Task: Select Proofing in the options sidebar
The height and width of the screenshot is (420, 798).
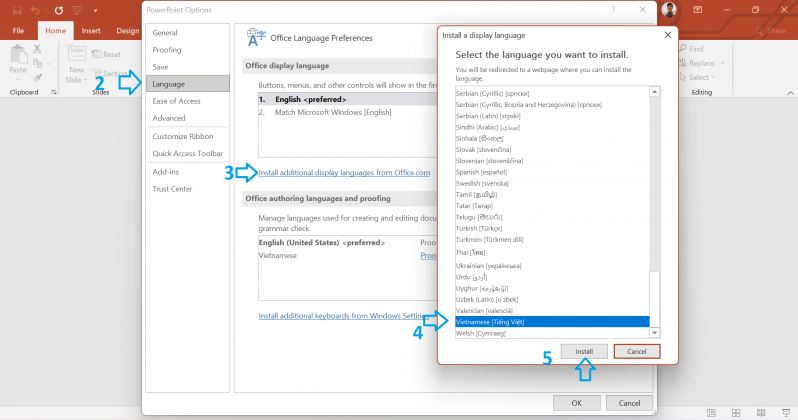Action: click(167, 50)
